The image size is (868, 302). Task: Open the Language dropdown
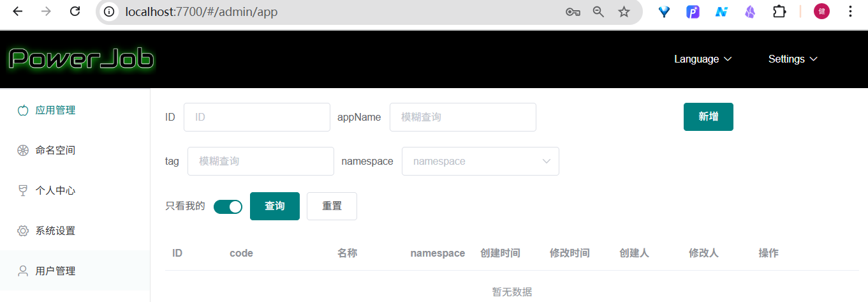703,59
